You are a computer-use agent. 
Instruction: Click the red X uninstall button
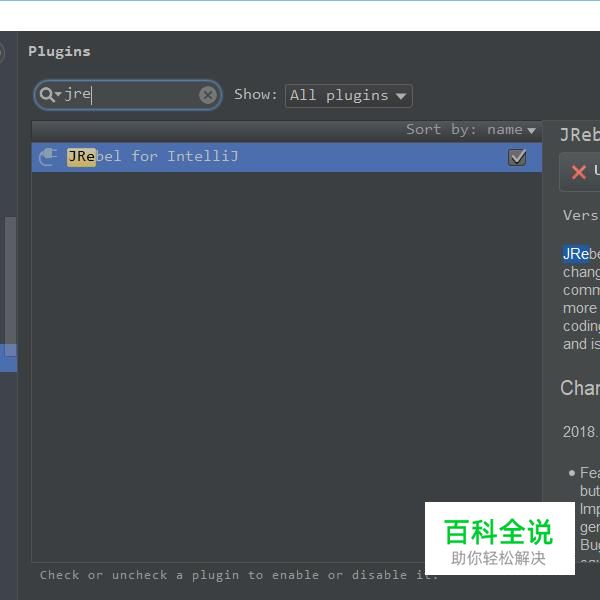point(579,171)
